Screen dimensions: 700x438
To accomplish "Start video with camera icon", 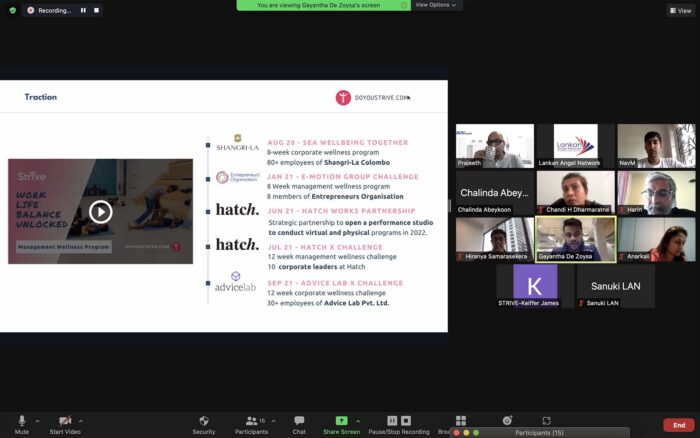I will click(65, 423).
